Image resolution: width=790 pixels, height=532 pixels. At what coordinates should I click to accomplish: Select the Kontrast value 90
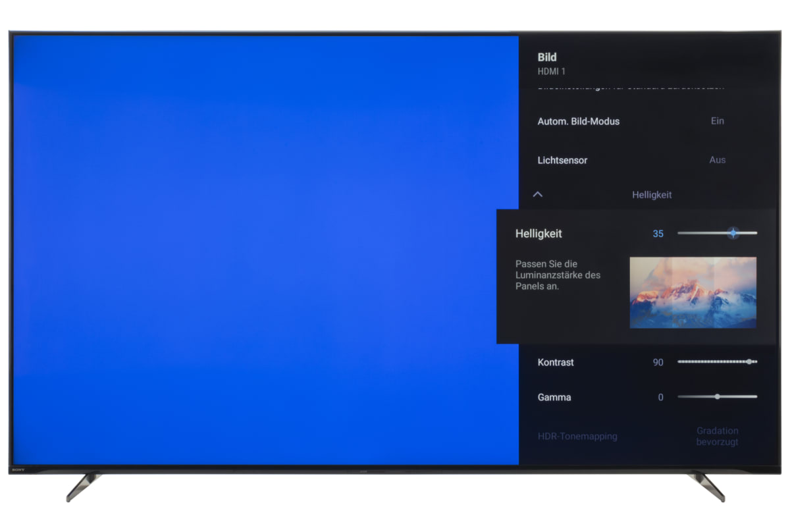(x=658, y=362)
